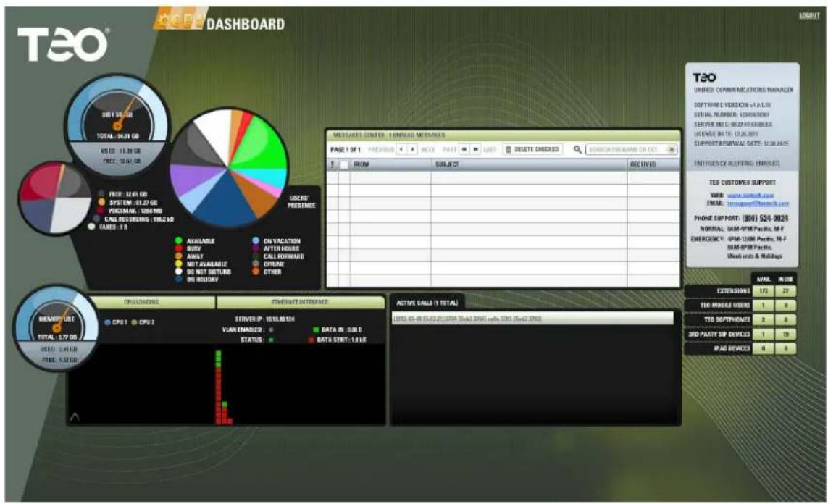828x504 pixels.
Task: Open the customer support web link
Action: click(750, 196)
